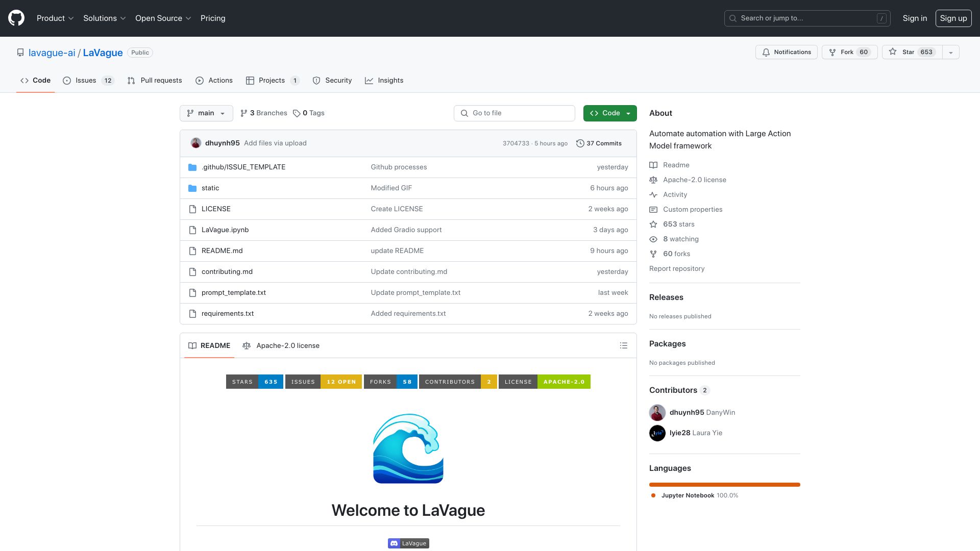Click the Forks 58 badge

point(390,382)
